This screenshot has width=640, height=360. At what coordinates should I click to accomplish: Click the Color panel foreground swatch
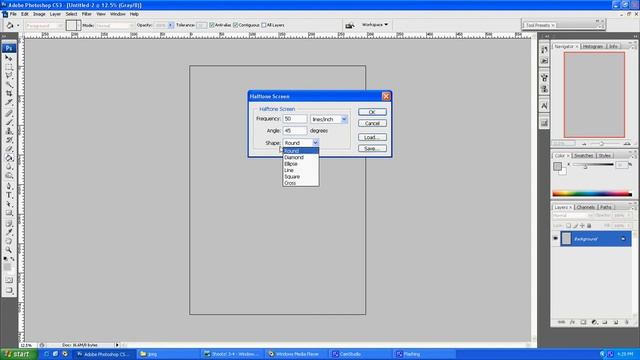(558, 166)
